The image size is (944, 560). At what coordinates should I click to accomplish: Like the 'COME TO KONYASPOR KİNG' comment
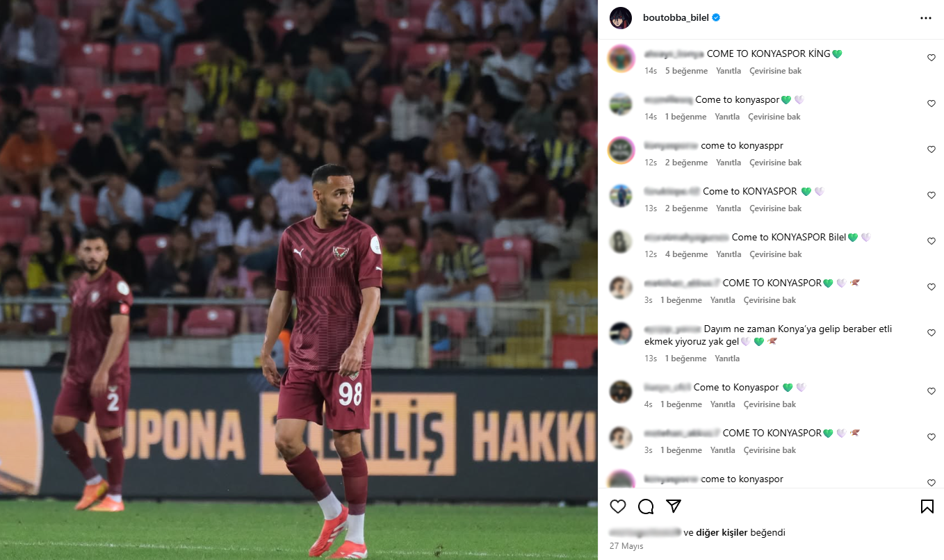point(931,58)
